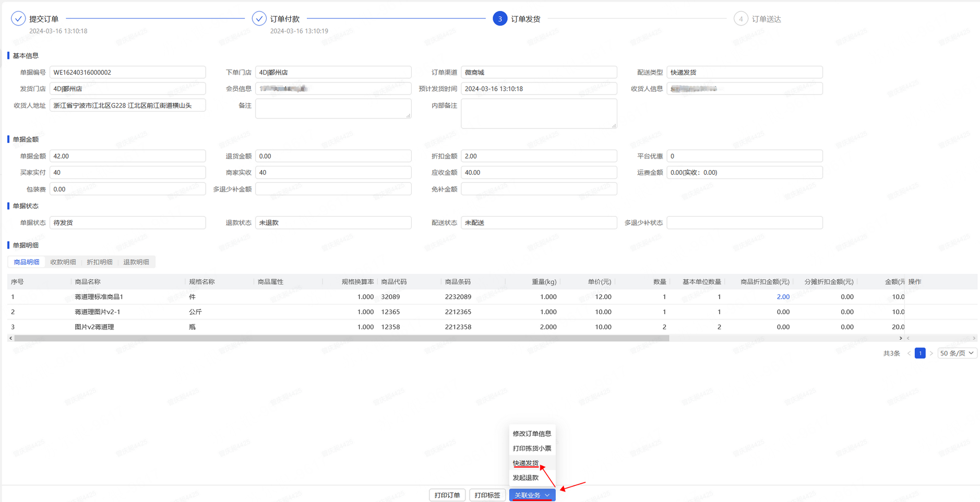Go to next page arrow in pagination

click(x=931, y=353)
